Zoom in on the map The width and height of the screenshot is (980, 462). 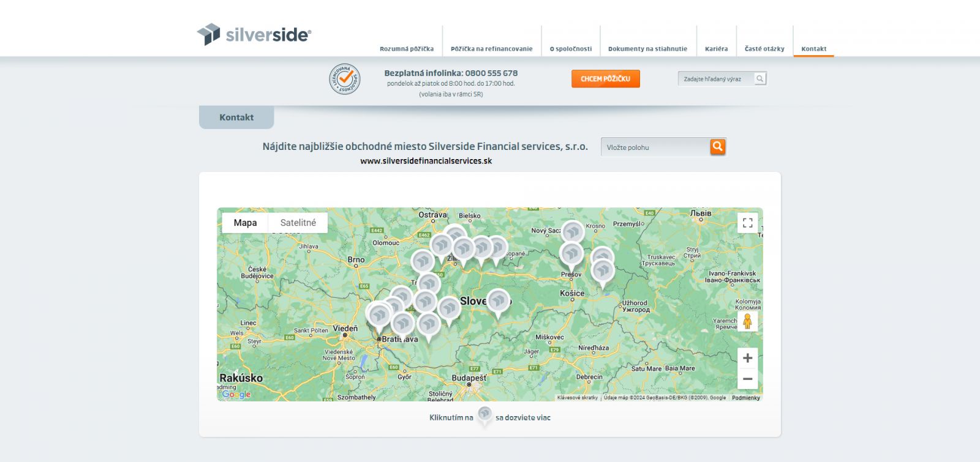pyautogui.click(x=747, y=358)
